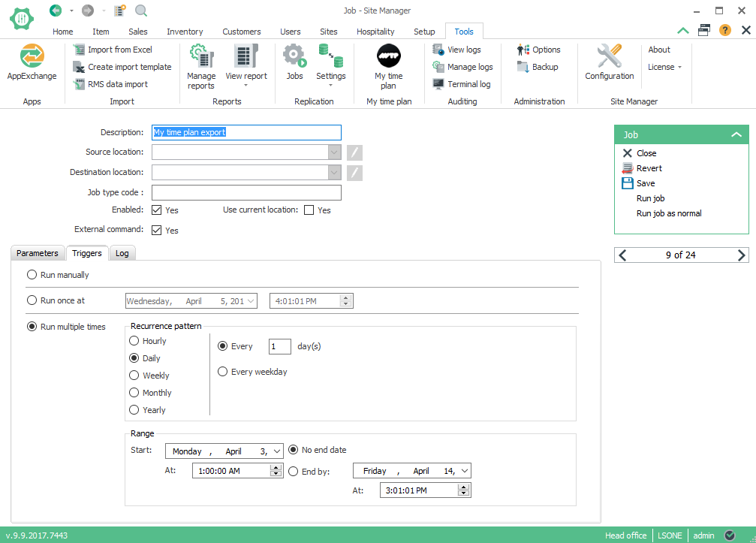Viewport: 756px width, 543px height.
Task: Expand the Source location dropdown
Action: click(x=334, y=152)
